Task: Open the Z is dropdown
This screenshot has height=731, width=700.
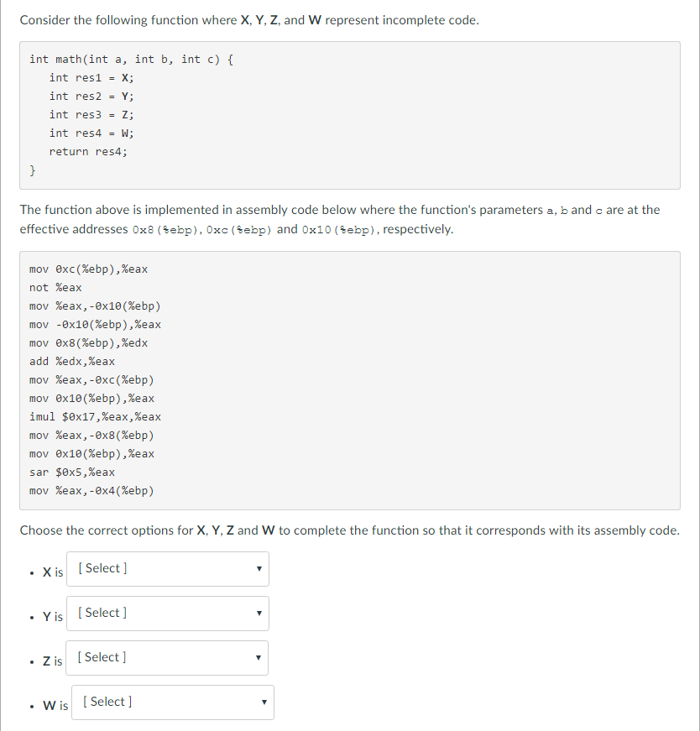Action: [166, 657]
